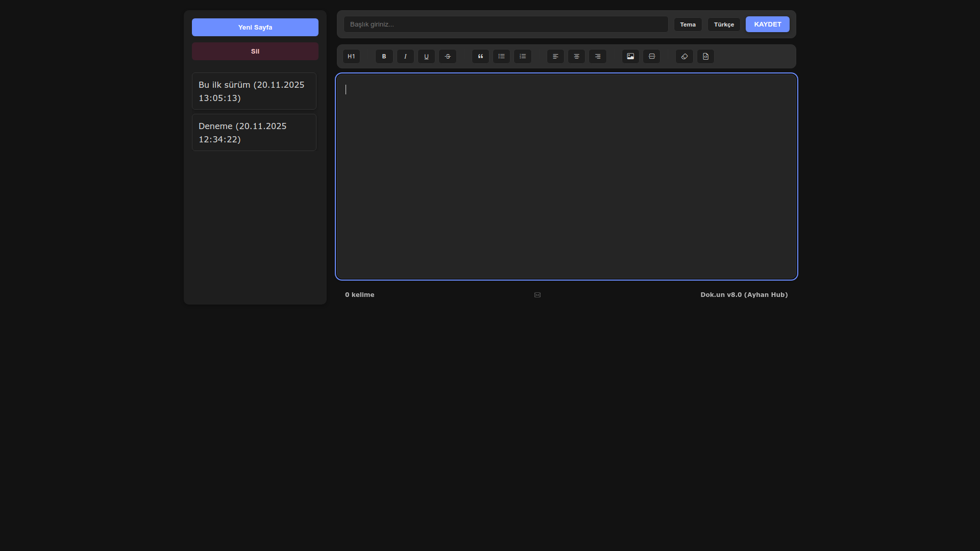The height and width of the screenshot is (551, 980).
Task: Toggle strikethrough formatting
Action: pos(448,57)
